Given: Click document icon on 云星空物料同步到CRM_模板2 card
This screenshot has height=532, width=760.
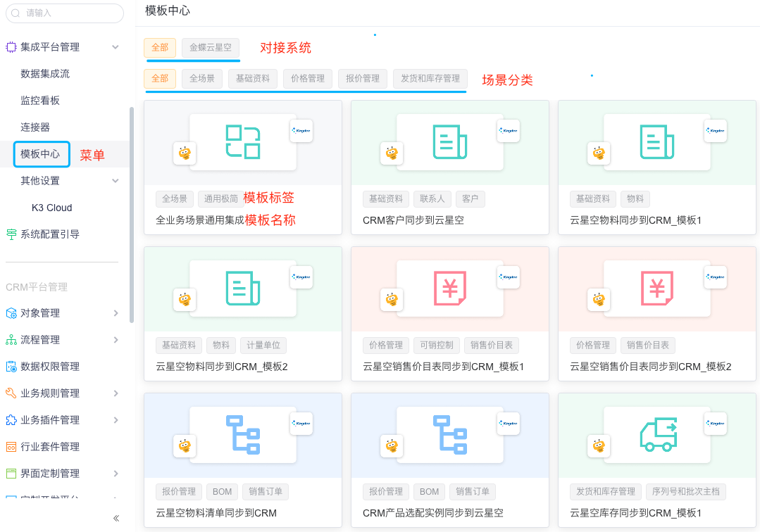Looking at the screenshot, I should click(x=243, y=288).
